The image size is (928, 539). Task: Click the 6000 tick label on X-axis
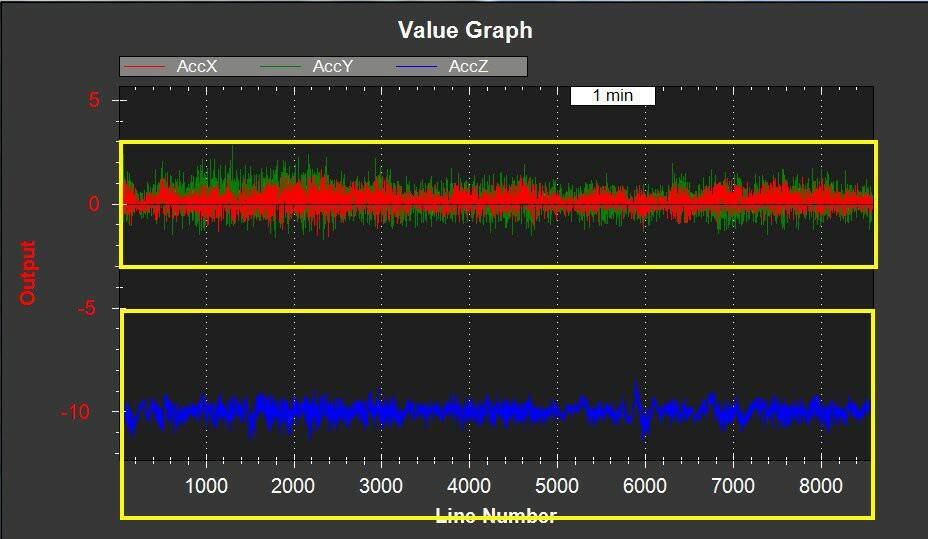(645, 487)
